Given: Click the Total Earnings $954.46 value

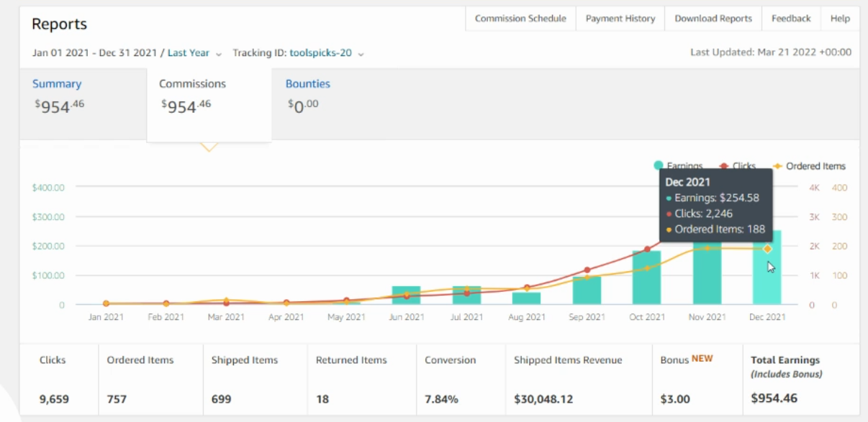Looking at the screenshot, I should coord(774,398).
